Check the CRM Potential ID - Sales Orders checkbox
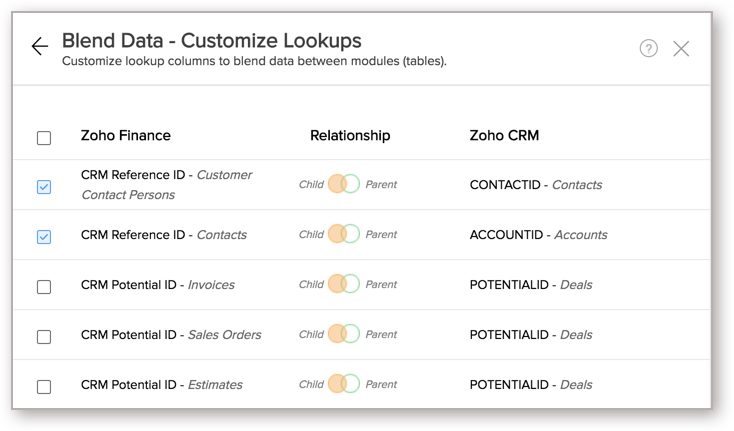The height and width of the screenshot is (431, 734). pos(44,337)
